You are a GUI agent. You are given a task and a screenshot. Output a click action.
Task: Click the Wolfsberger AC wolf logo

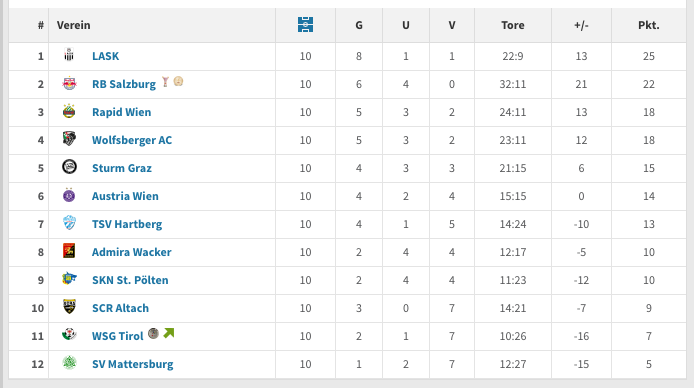click(x=69, y=139)
